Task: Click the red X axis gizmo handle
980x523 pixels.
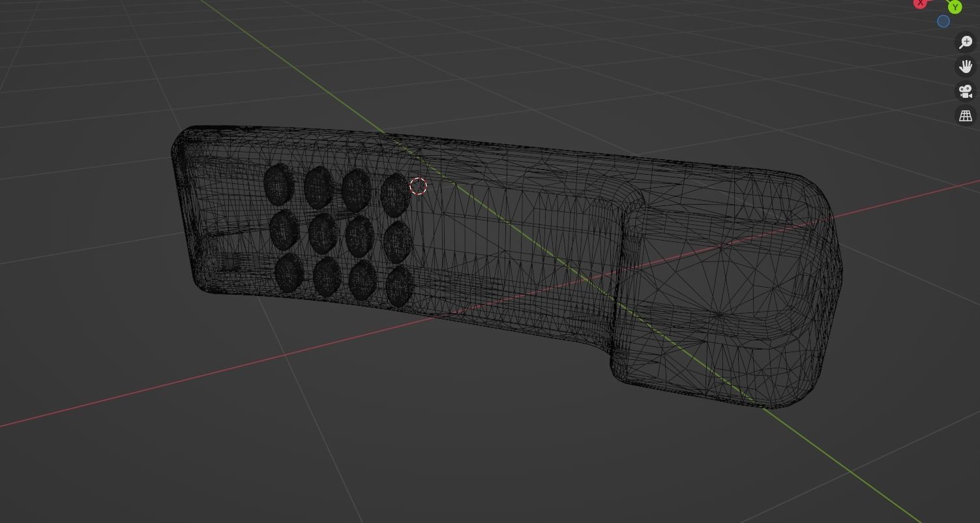Action: coord(920,3)
